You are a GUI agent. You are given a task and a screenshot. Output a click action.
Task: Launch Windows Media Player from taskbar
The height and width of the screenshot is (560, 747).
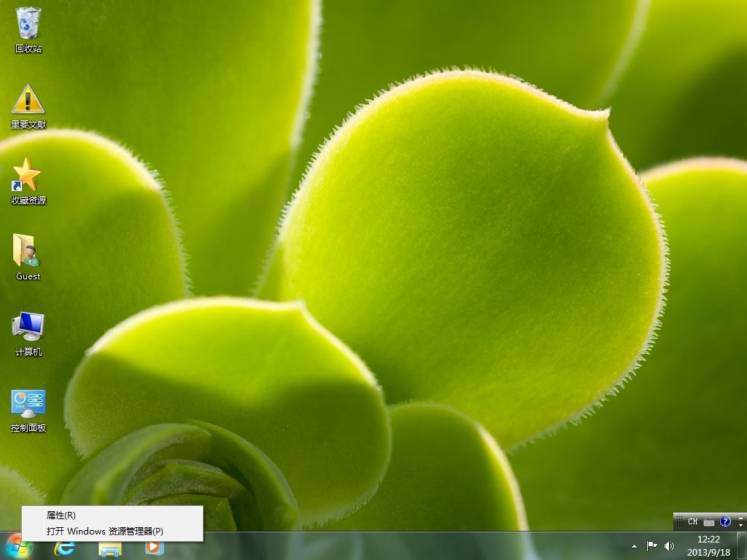(x=154, y=547)
